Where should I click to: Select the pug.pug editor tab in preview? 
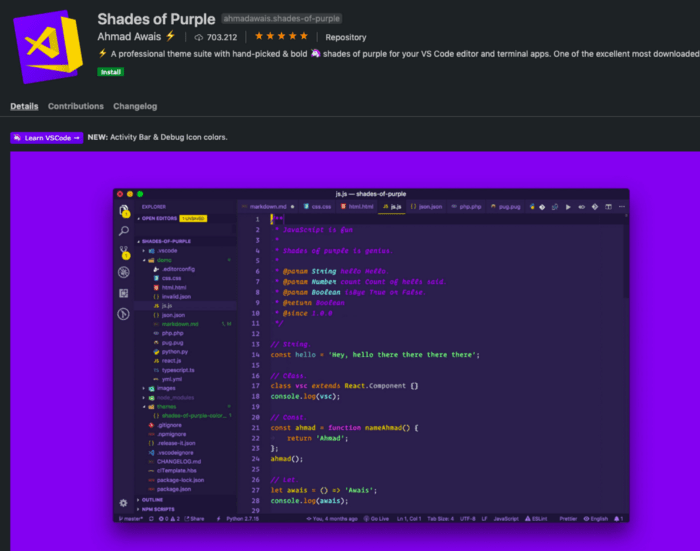505,207
